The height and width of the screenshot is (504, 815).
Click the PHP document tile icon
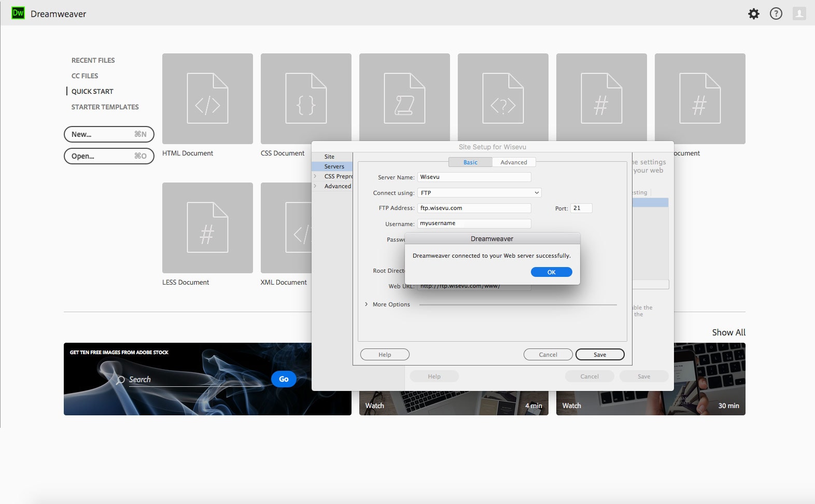(x=503, y=97)
